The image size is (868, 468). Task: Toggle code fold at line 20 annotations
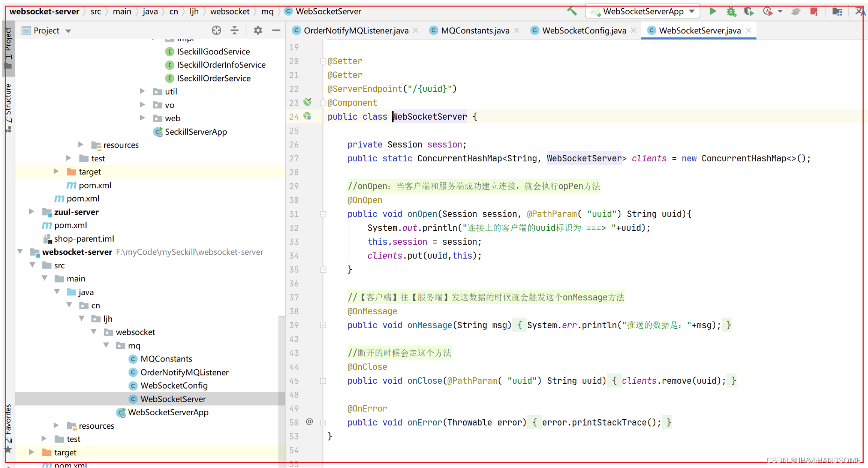click(x=323, y=61)
